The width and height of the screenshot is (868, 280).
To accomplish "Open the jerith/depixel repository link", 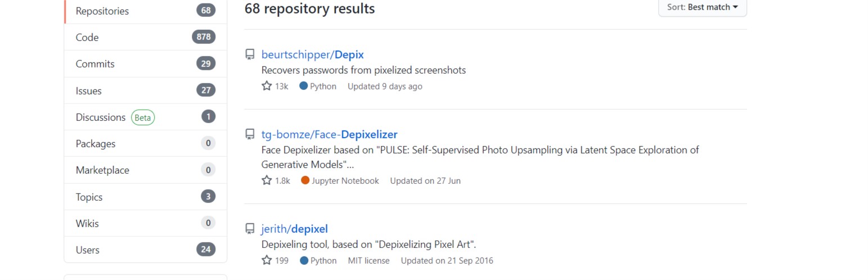I will point(294,229).
